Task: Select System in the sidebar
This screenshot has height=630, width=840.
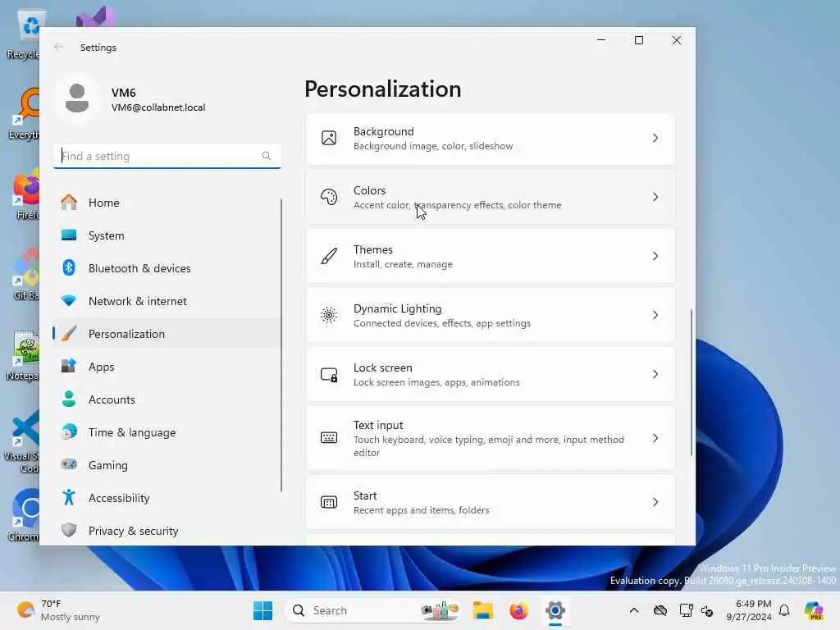Action: pyautogui.click(x=167, y=235)
